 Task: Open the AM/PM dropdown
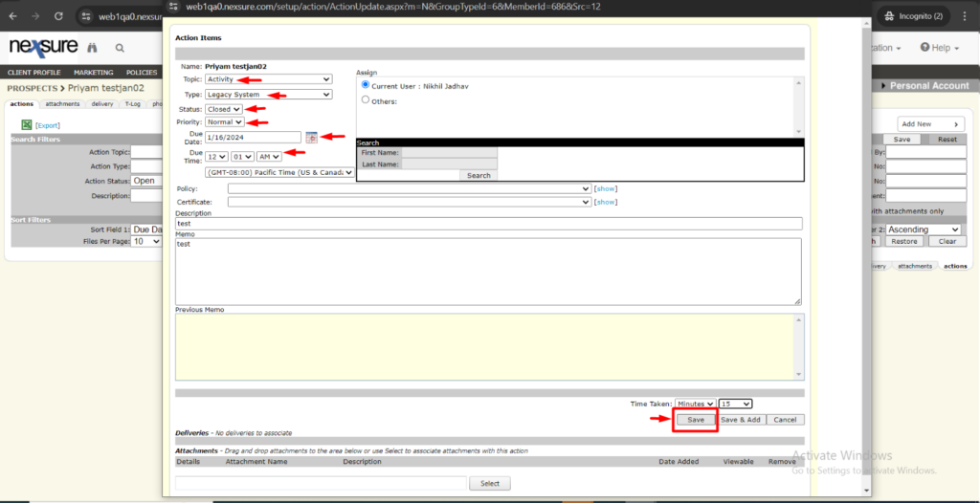point(269,157)
